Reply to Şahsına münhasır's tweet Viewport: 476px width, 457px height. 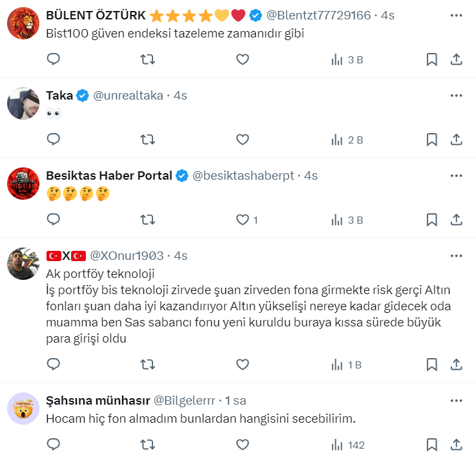(x=54, y=445)
